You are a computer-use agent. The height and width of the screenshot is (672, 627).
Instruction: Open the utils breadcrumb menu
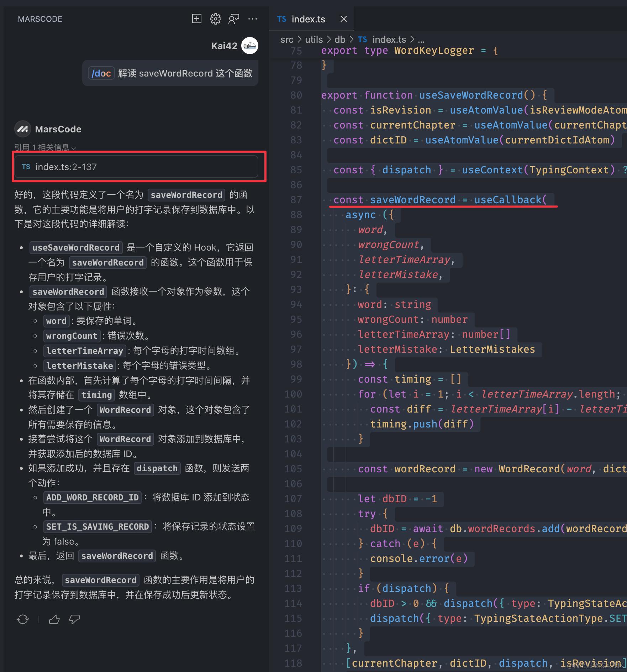[313, 39]
